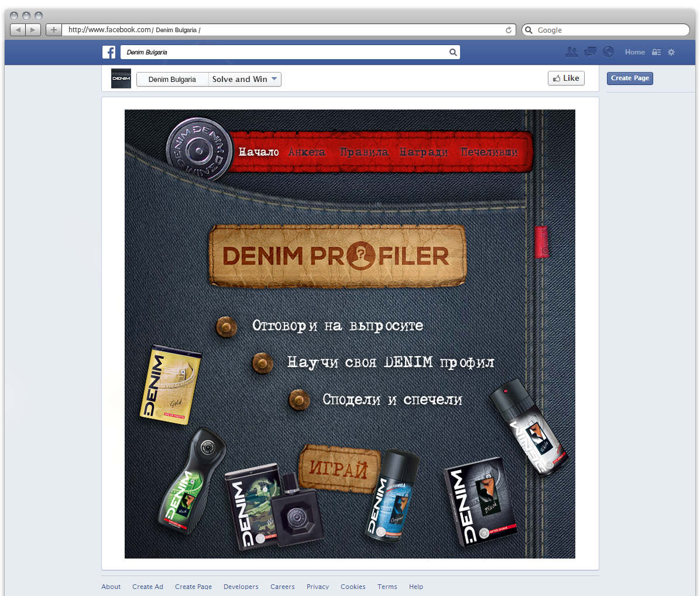
Task: Click the browser forward arrow button
Action: (33, 30)
